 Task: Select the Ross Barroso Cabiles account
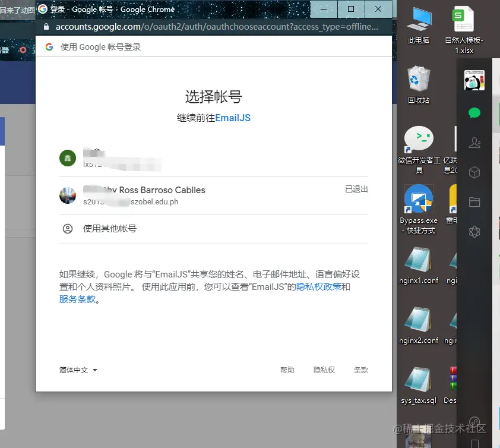[214, 195]
